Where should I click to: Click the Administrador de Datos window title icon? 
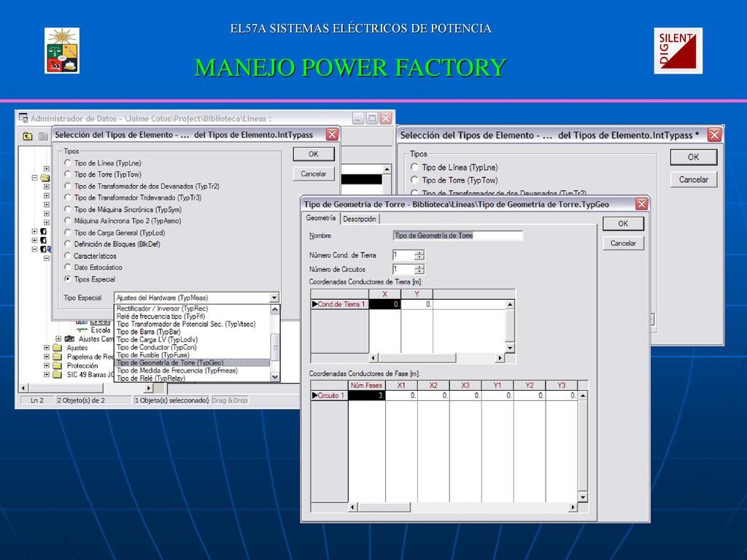tap(23, 118)
